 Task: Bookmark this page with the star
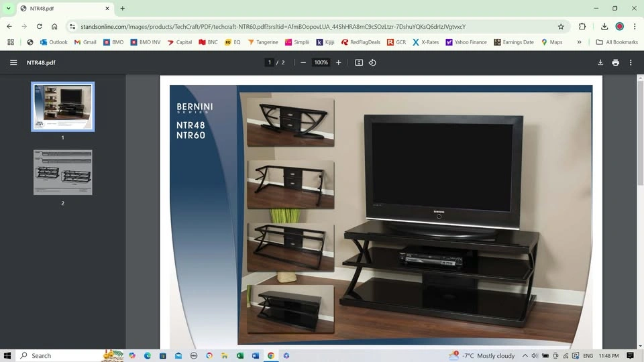pos(561,26)
